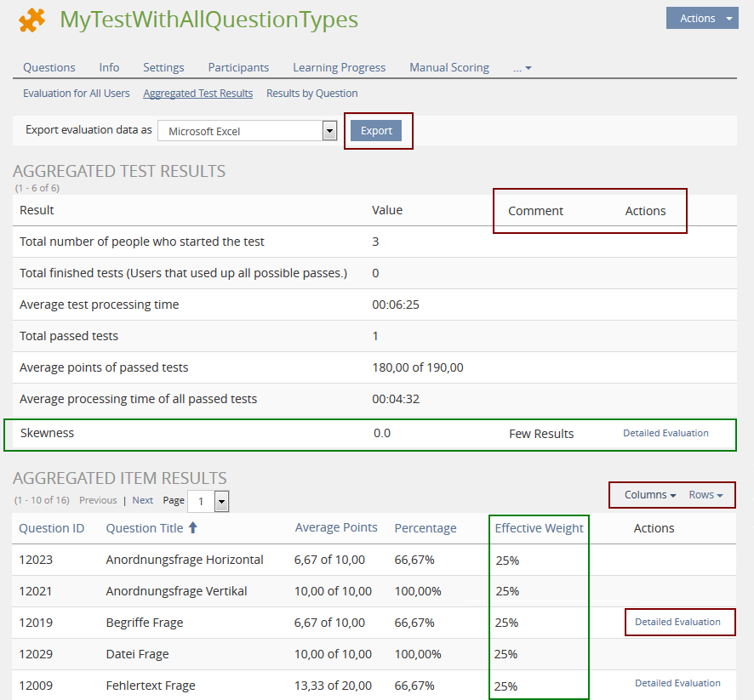The image size is (754, 700).
Task: Open the Actions dropdown button
Action: [x=702, y=19]
